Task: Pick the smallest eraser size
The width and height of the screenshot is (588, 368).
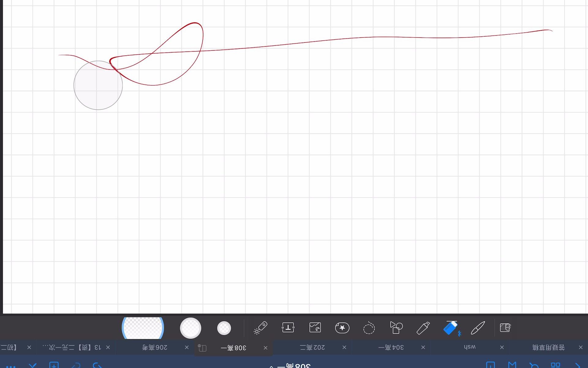Action: click(224, 328)
